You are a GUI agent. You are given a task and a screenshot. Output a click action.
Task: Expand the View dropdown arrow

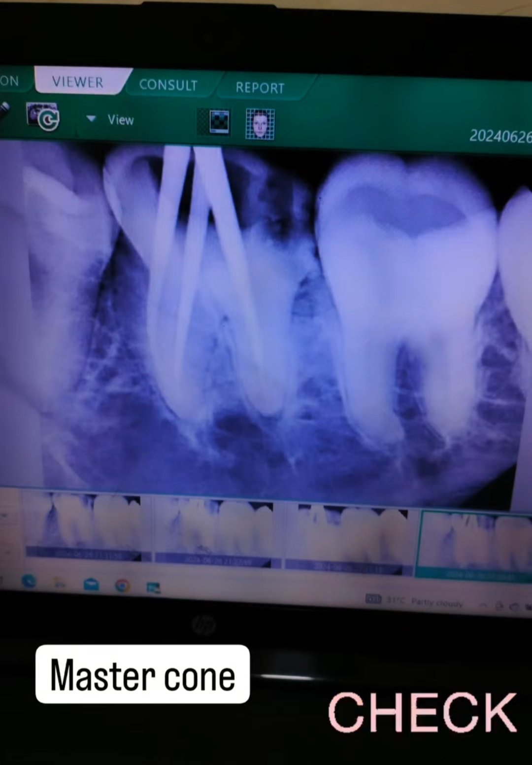91,118
